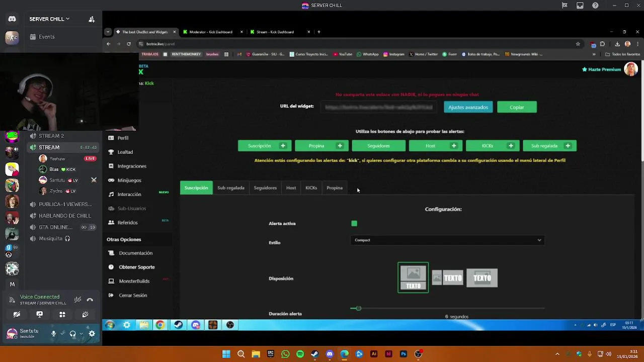Disconnect from voice with the hang-up icon
Screen dimensions: 644x362
(90, 300)
